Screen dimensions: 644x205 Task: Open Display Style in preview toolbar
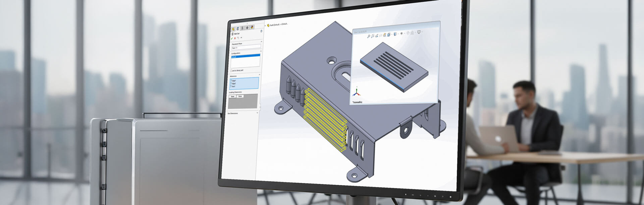click(x=395, y=34)
